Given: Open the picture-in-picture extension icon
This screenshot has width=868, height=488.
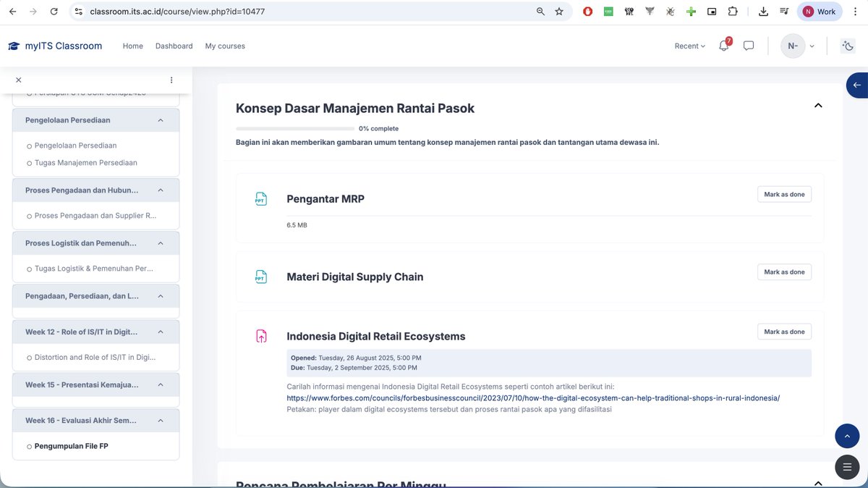Looking at the screenshot, I should tap(712, 12).
